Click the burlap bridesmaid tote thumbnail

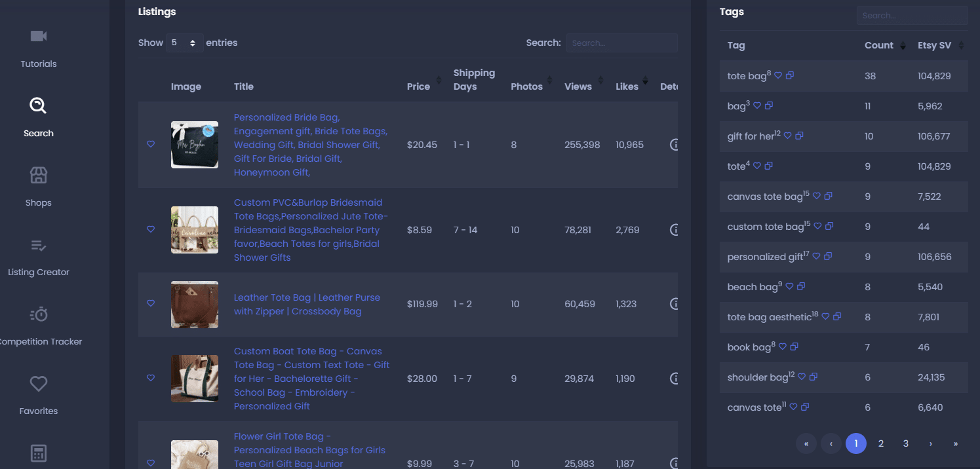pos(195,230)
